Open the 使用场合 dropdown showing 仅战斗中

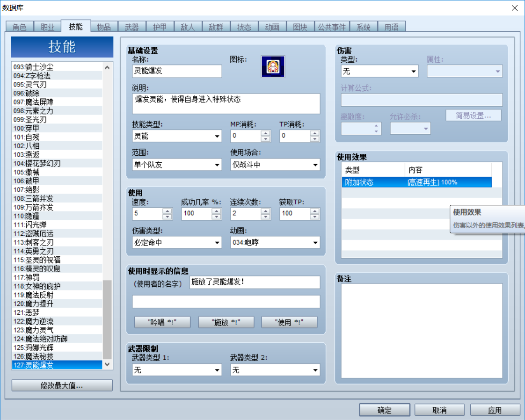(275, 165)
